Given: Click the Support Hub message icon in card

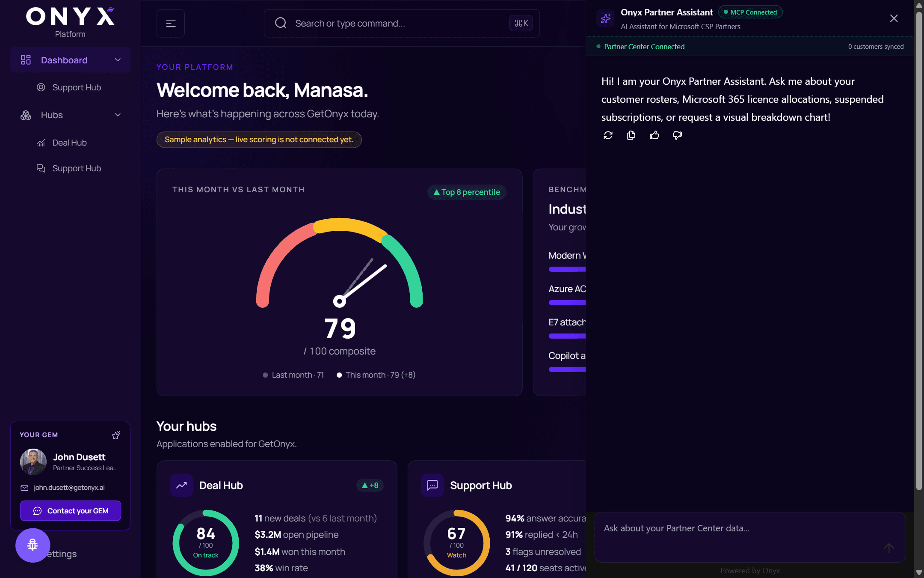Looking at the screenshot, I should pos(432,485).
